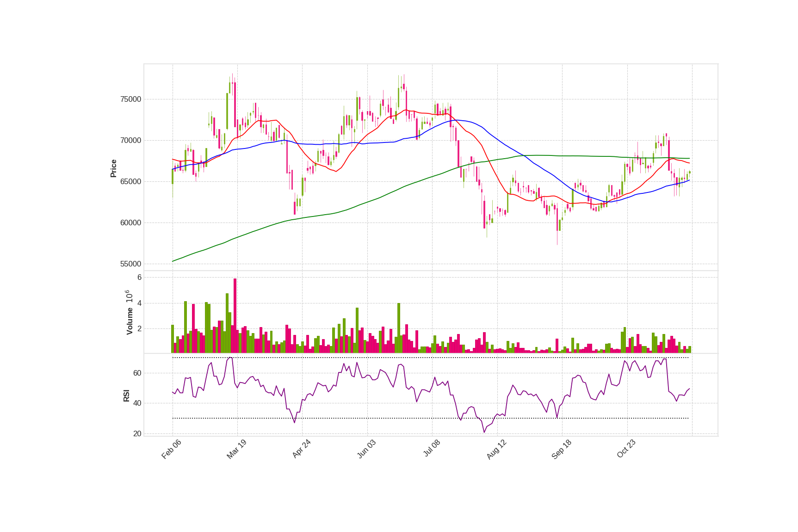Click the RSI axis title
Screen dimensions: 798x532
click(x=126, y=396)
